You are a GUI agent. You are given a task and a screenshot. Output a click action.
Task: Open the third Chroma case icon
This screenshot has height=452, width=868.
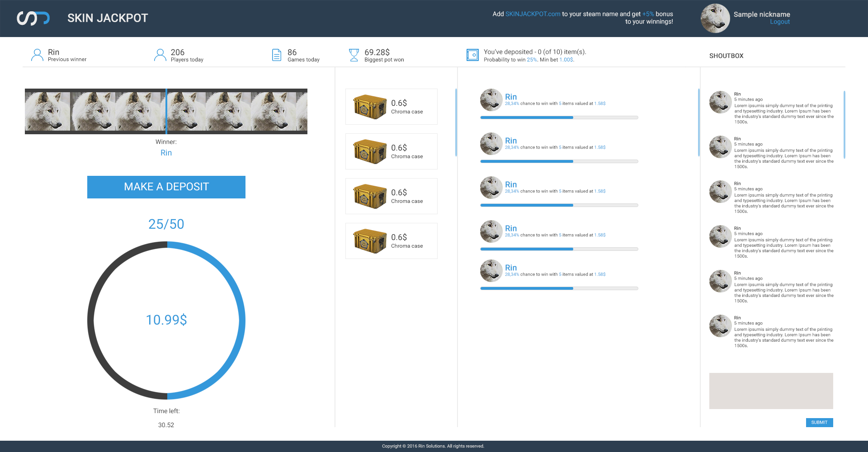pyautogui.click(x=370, y=196)
